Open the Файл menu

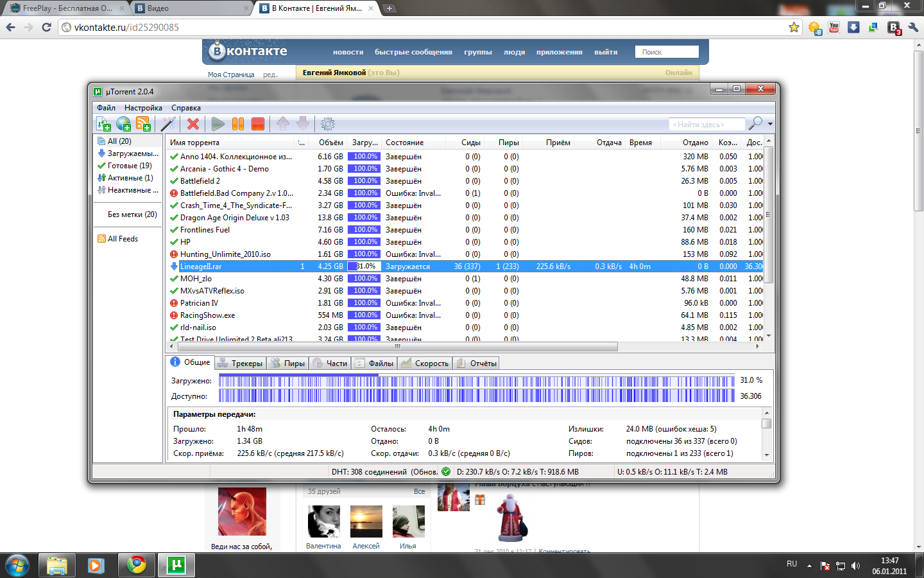point(107,108)
